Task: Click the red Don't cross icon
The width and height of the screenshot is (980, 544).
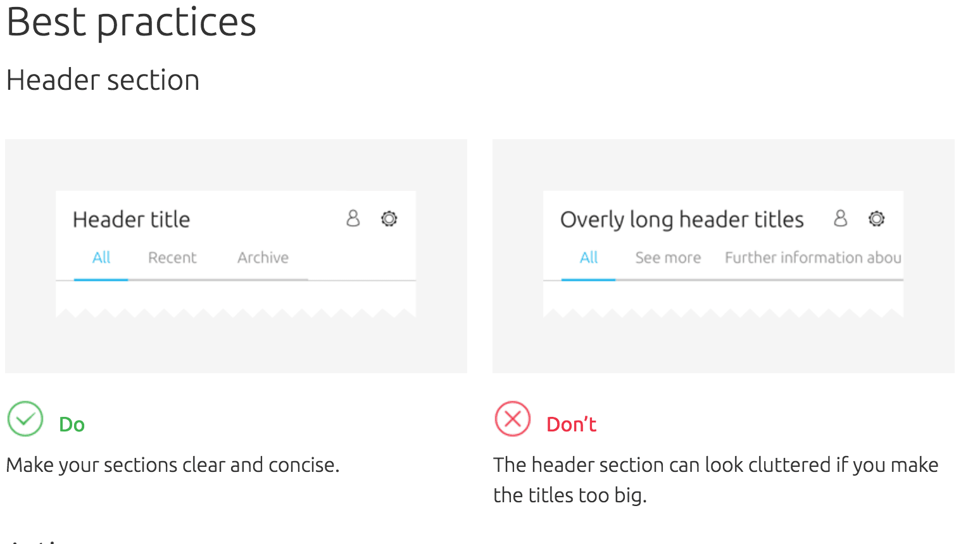Action: [513, 419]
